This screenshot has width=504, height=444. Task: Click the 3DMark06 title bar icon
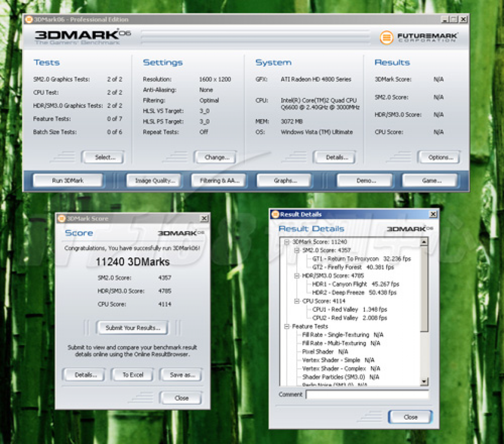click(29, 20)
